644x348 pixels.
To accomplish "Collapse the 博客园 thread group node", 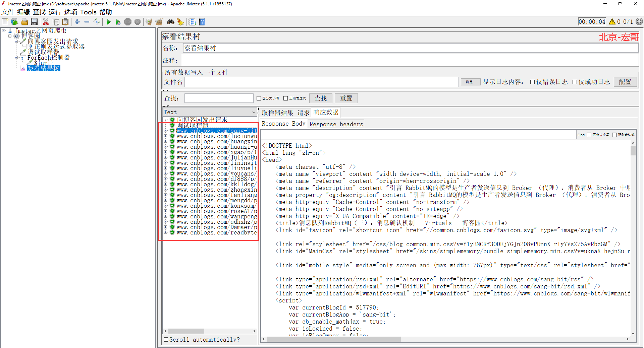I will click(x=10, y=36).
